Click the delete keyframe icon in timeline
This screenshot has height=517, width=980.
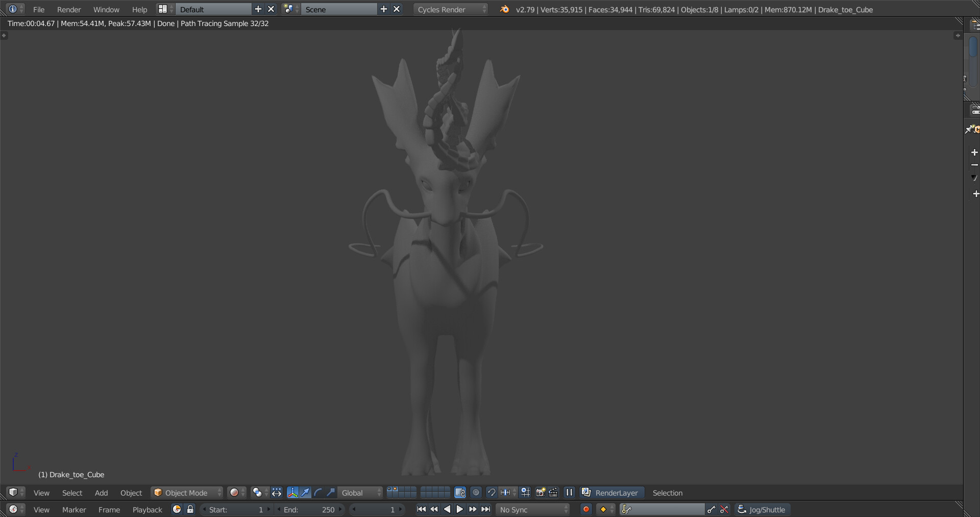click(x=724, y=509)
